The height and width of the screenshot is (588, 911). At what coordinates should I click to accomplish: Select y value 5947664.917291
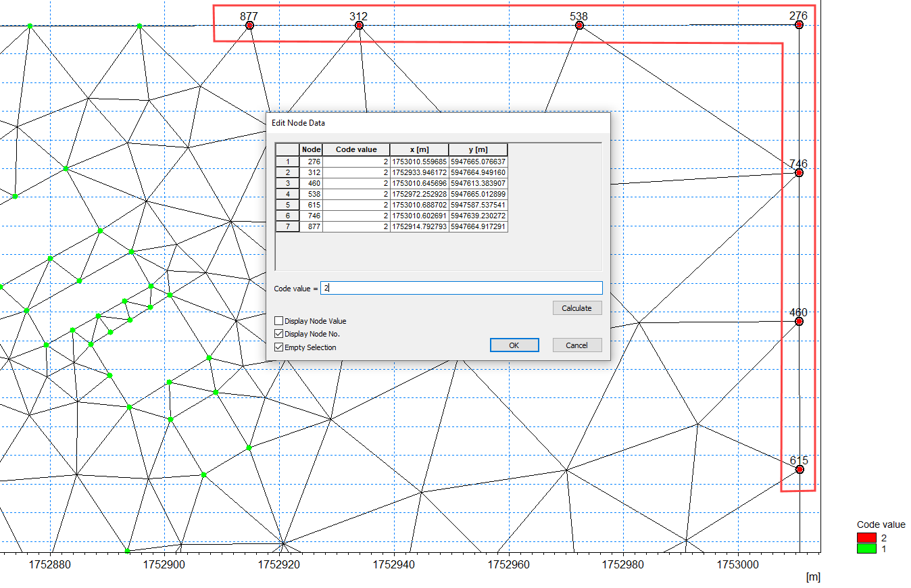[x=478, y=227]
